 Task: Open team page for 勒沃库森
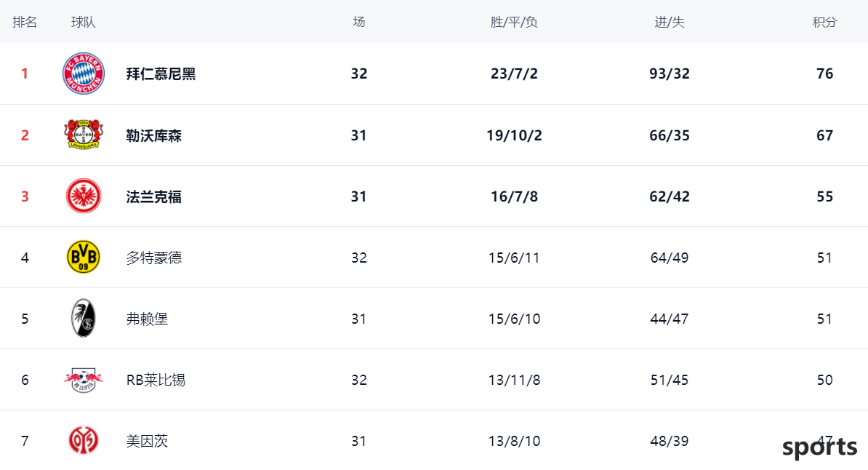(154, 135)
